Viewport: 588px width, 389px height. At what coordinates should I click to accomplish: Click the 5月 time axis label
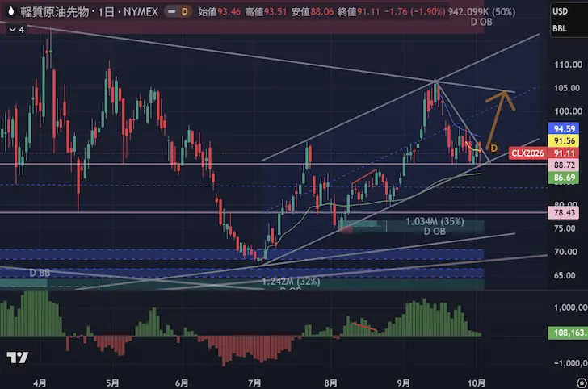click(112, 383)
